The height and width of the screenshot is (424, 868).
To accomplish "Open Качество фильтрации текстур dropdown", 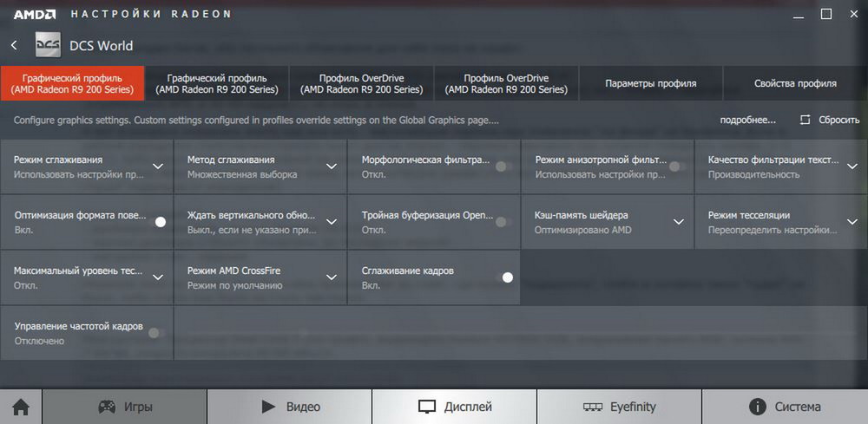I will click(852, 166).
